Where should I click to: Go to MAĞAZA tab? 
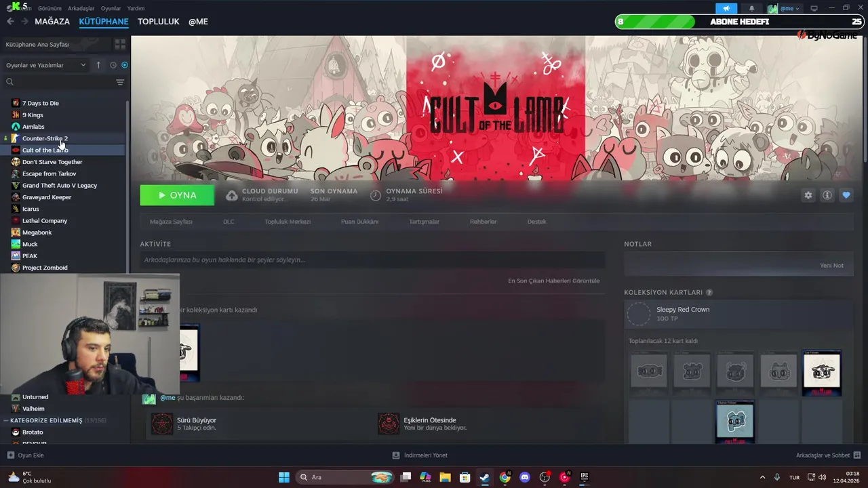52,22
